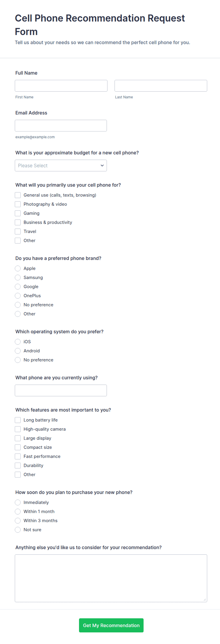The width and height of the screenshot is (220, 644).
Task: Check the Photography & video option
Action: coord(18,204)
